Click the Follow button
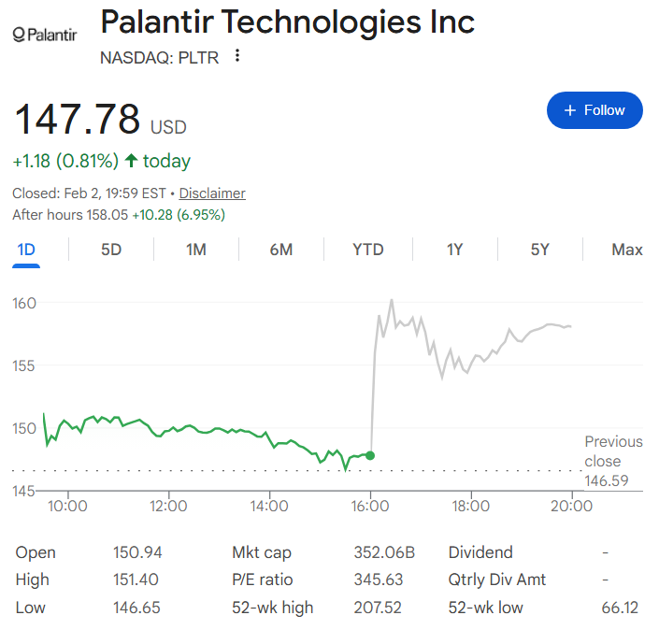The image size is (659, 644). (595, 110)
